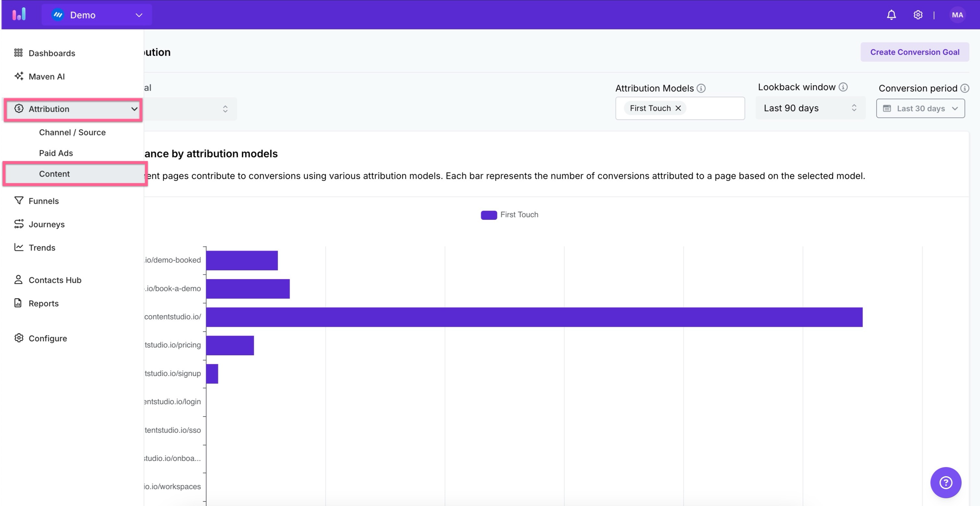980x506 pixels.
Task: Click the Conversion period info icon
Action: 964,88
